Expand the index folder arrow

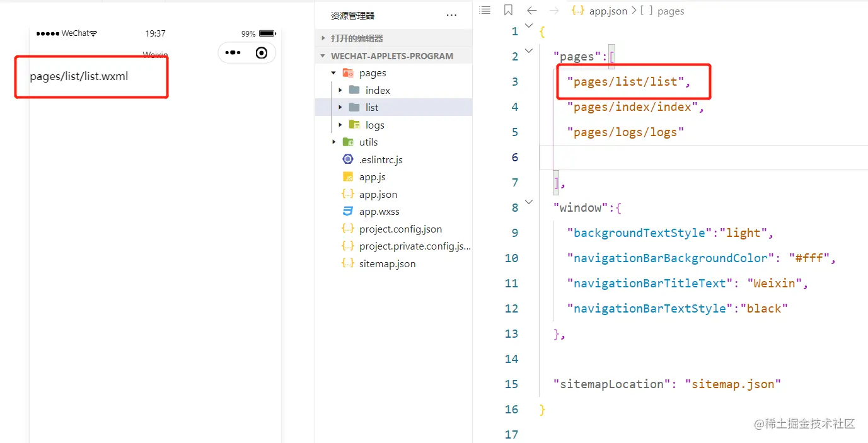340,90
